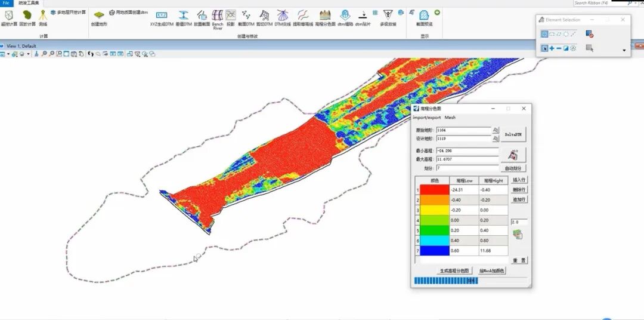644x320 pixels.
Task: Toggle the Add selection mode plus icon
Action: click(x=552, y=48)
